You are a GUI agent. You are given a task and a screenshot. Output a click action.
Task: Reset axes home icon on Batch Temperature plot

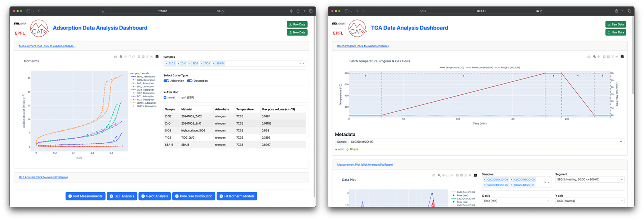(617, 57)
